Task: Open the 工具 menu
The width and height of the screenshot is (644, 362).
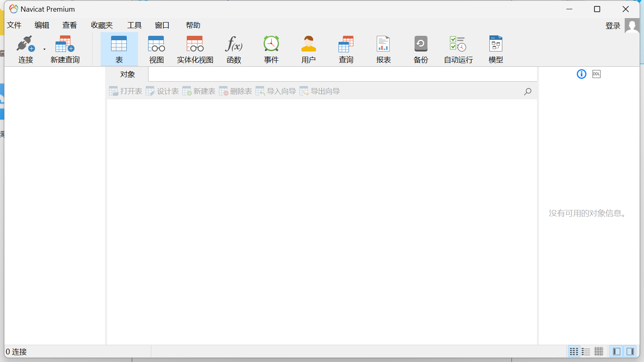Action: click(134, 25)
